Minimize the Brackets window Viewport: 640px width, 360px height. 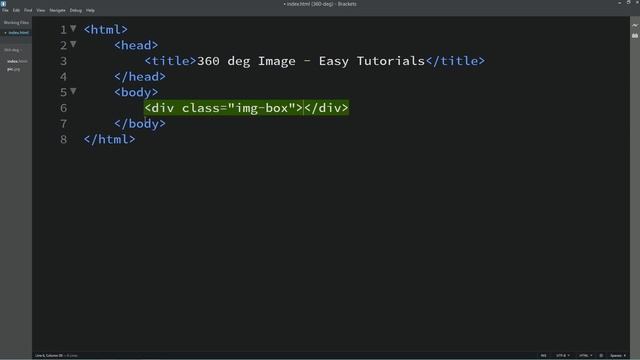(620, 3)
